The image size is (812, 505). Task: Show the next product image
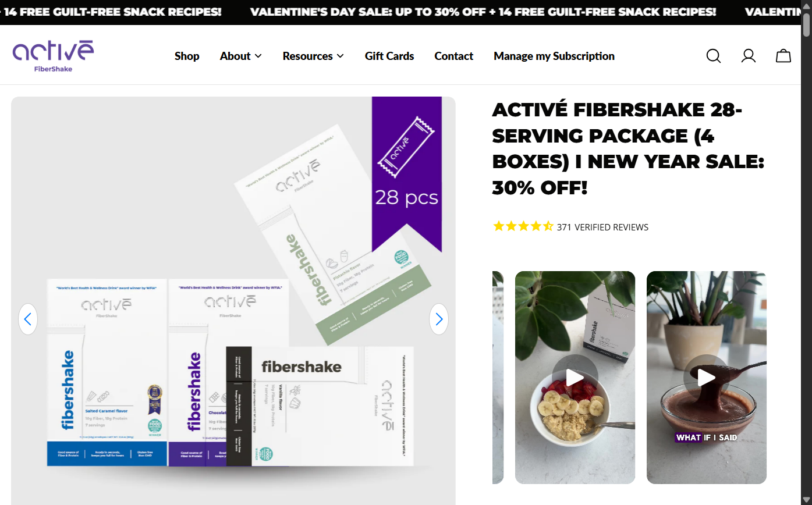pos(439,319)
